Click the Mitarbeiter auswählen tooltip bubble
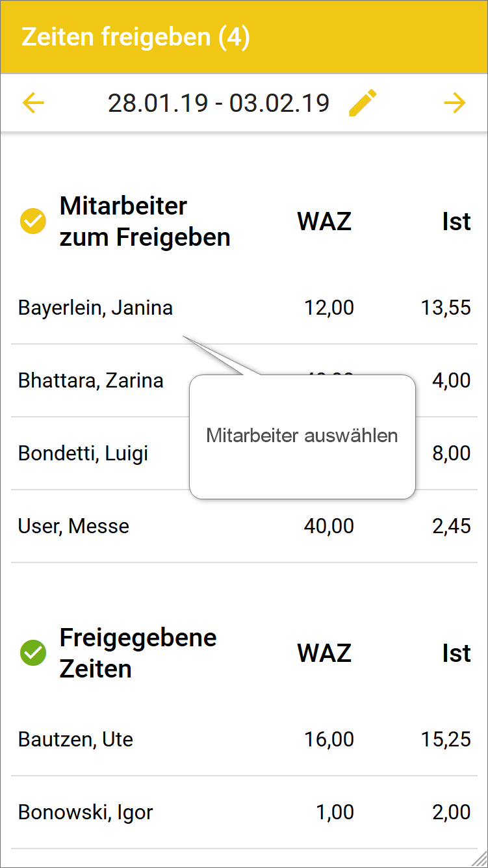Screen dimensions: 488x868 coord(302,436)
